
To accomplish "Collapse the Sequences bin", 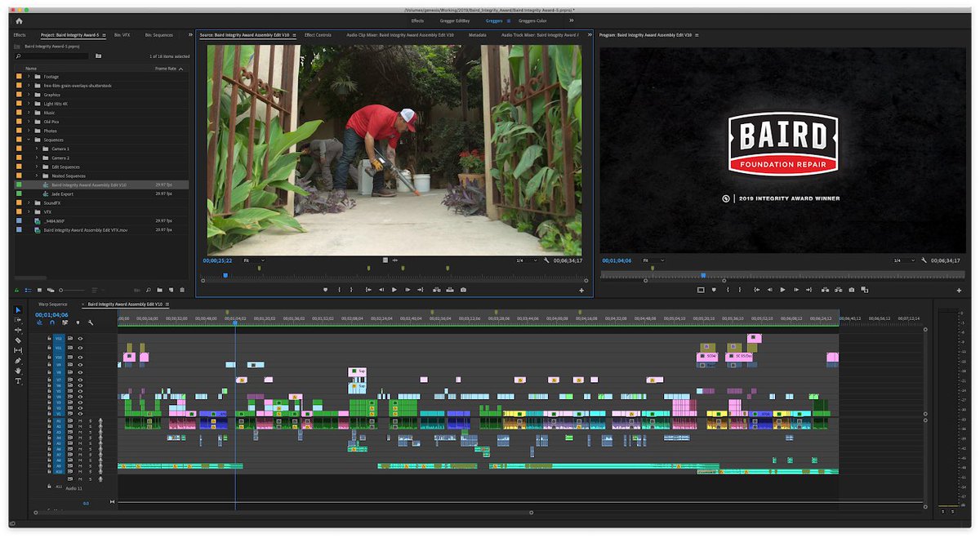I will click(x=29, y=140).
